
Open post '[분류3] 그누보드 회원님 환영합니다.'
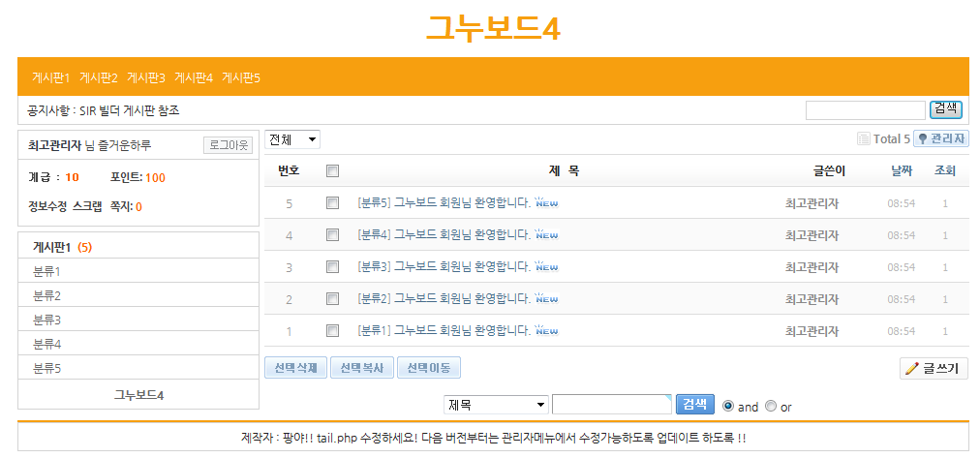(444, 266)
